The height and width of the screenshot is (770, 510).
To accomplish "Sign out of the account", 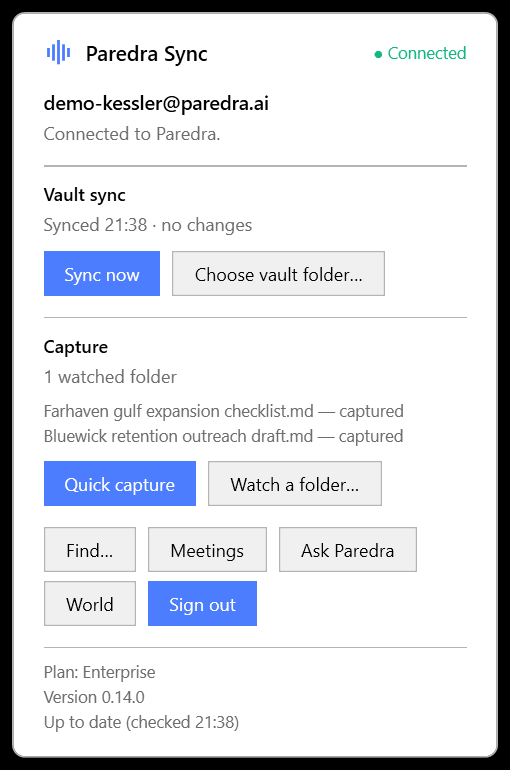I will (x=202, y=604).
